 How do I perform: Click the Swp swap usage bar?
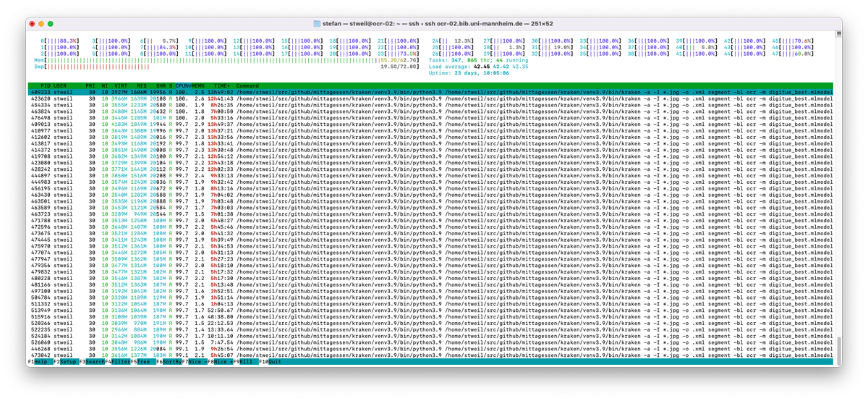click(x=229, y=67)
